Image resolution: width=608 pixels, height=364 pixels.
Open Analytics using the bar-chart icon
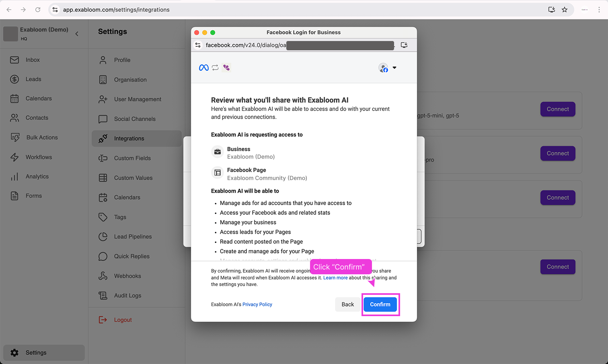14,176
